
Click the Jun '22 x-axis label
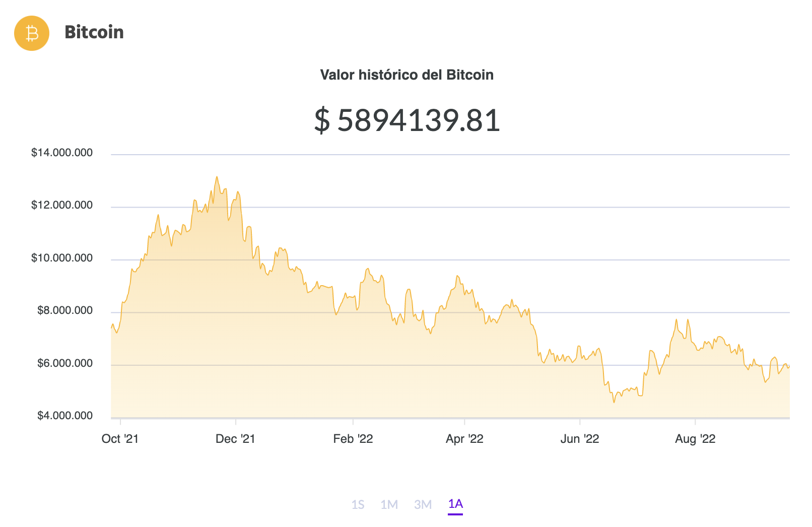[580, 439]
